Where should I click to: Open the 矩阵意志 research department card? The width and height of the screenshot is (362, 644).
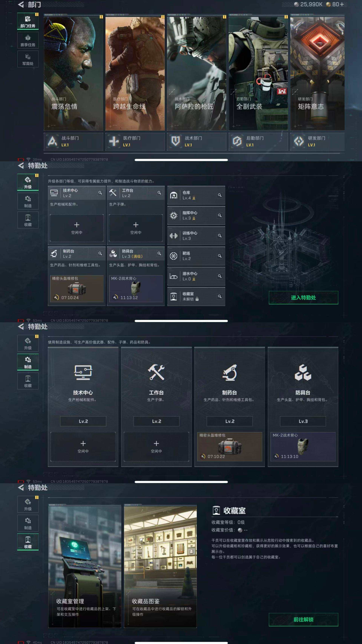click(x=317, y=72)
